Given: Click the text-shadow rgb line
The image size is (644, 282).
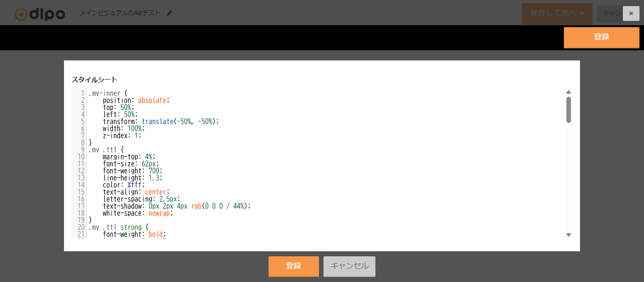Looking at the screenshot, I should click(x=176, y=206).
